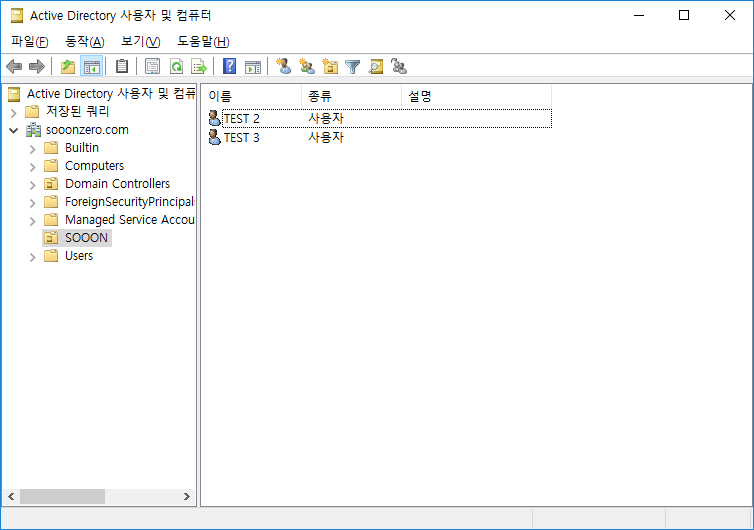Click the Find objects magnifier icon
The width and height of the screenshot is (754, 530).
[376, 66]
